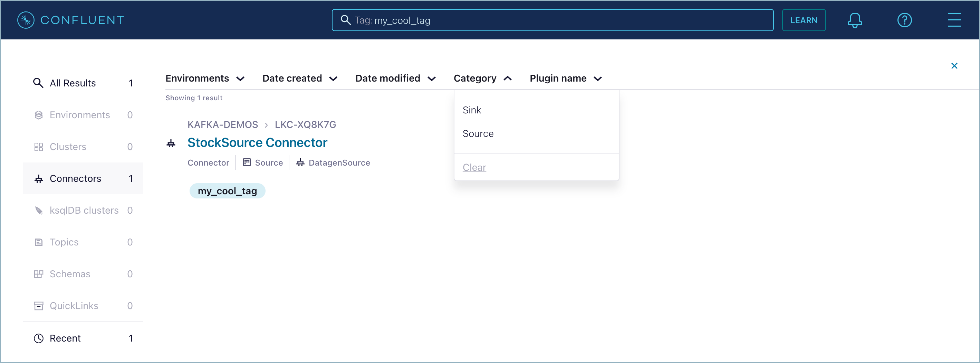980x363 pixels.
Task: Switch to the All Results view
Action: click(73, 83)
